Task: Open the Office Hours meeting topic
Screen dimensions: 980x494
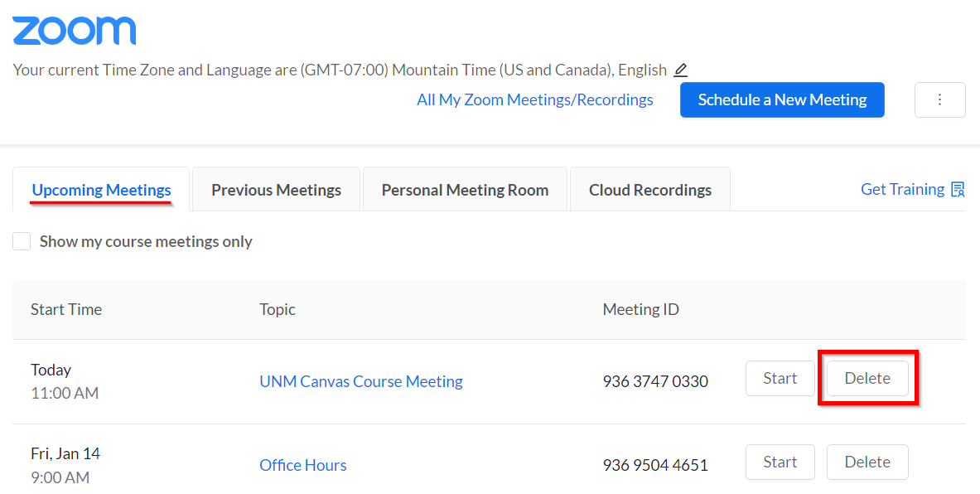Action: 303,466
